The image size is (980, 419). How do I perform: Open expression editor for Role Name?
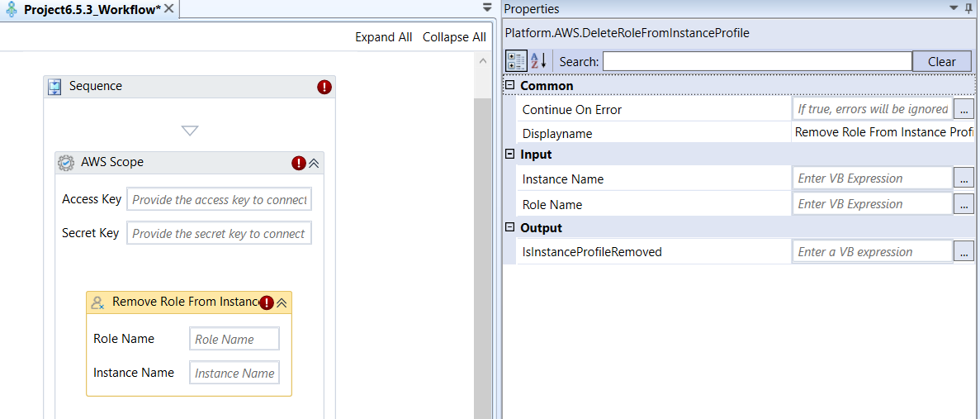click(x=963, y=204)
